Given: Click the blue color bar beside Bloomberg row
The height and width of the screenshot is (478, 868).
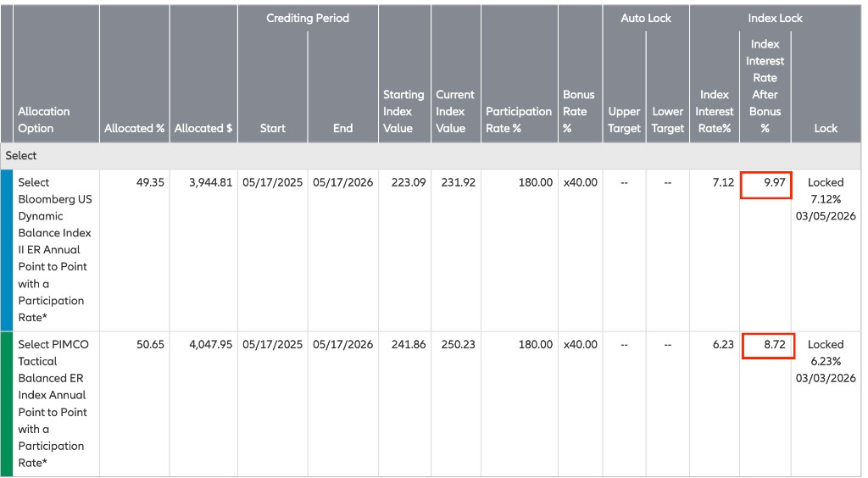Looking at the screenshot, I should (x=7, y=250).
